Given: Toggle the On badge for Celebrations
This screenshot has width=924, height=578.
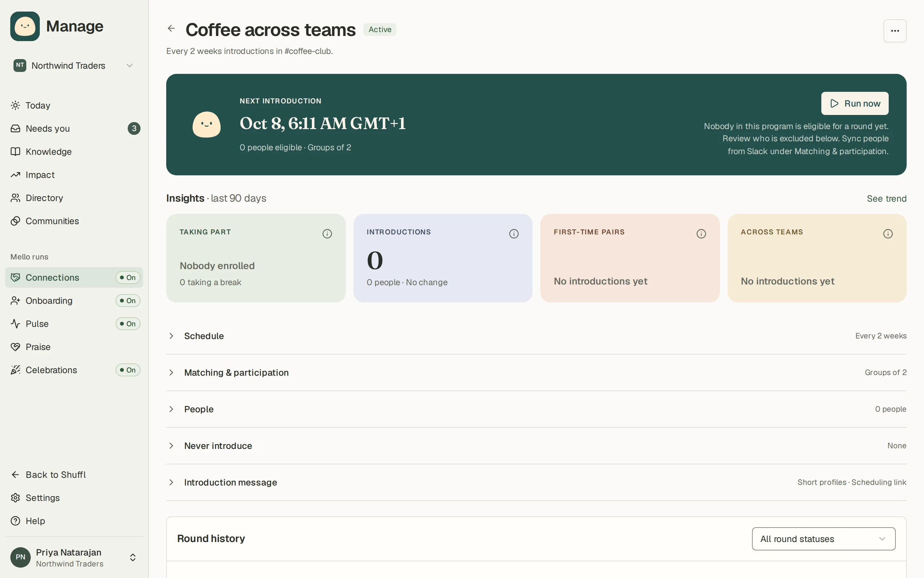Looking at the screenshot, I should pos(128,370).
